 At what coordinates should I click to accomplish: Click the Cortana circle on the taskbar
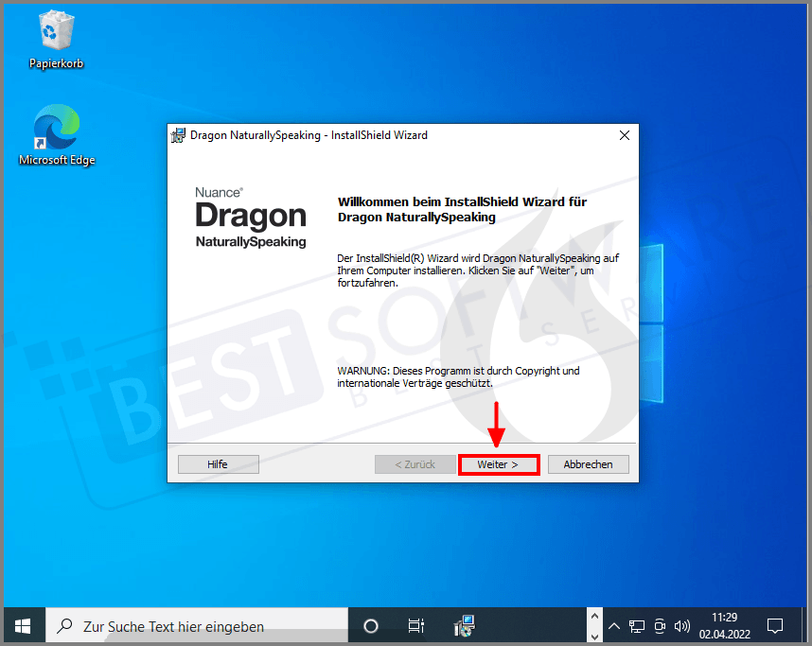pos(370,625)
